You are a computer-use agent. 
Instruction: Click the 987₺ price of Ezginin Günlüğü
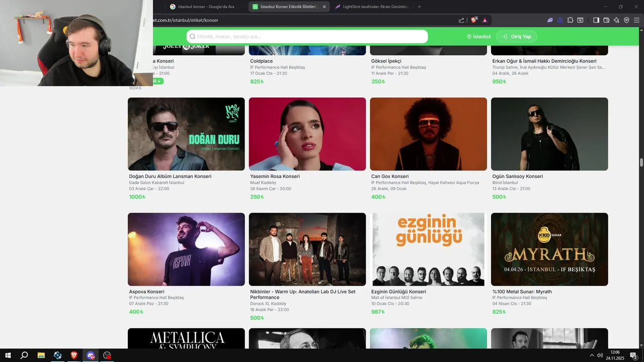click(x=378, y=312)
